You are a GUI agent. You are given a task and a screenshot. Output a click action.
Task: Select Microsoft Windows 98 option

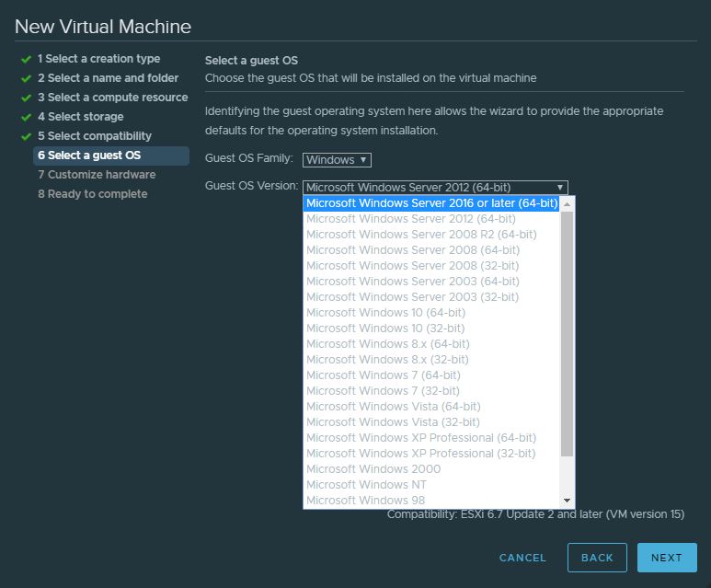tap(431, 501)
